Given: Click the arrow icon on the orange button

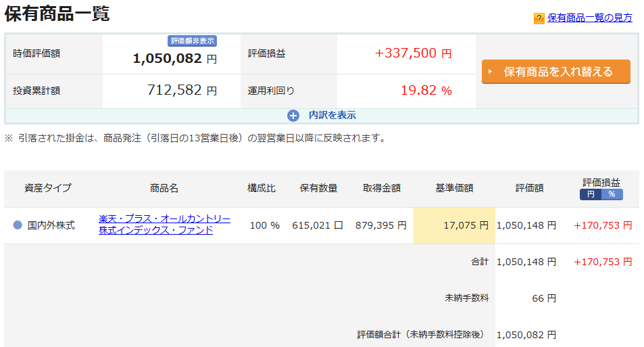Looking at the screenshot, I should point(491,72).
